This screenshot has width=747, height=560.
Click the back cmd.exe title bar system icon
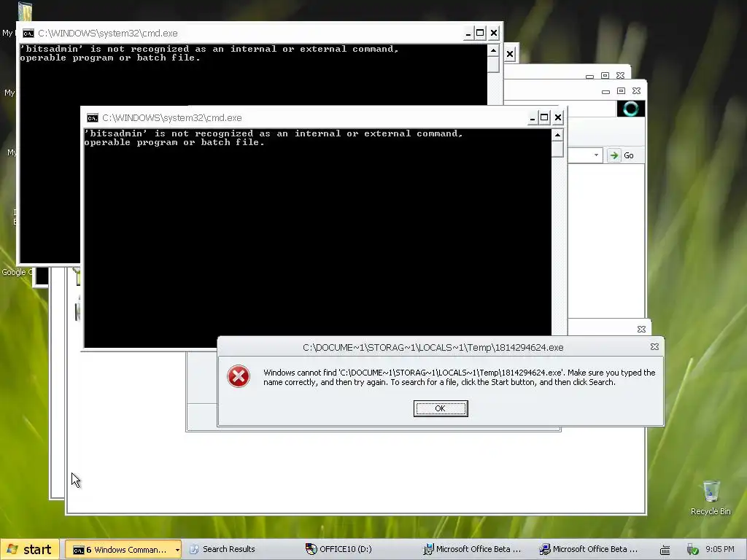pyautogui.click(x=28, y=33)
